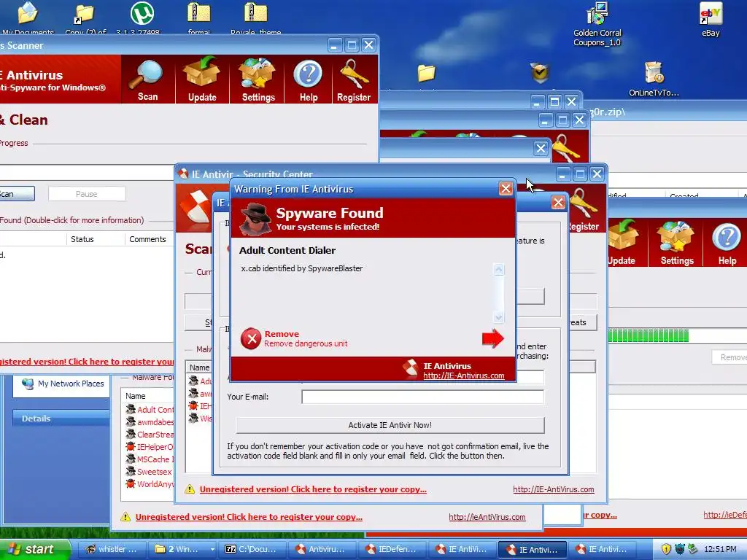Click Comments column header in Scanner window
Image resolution: width=747 pixels, height=560 pixels.
147,239
